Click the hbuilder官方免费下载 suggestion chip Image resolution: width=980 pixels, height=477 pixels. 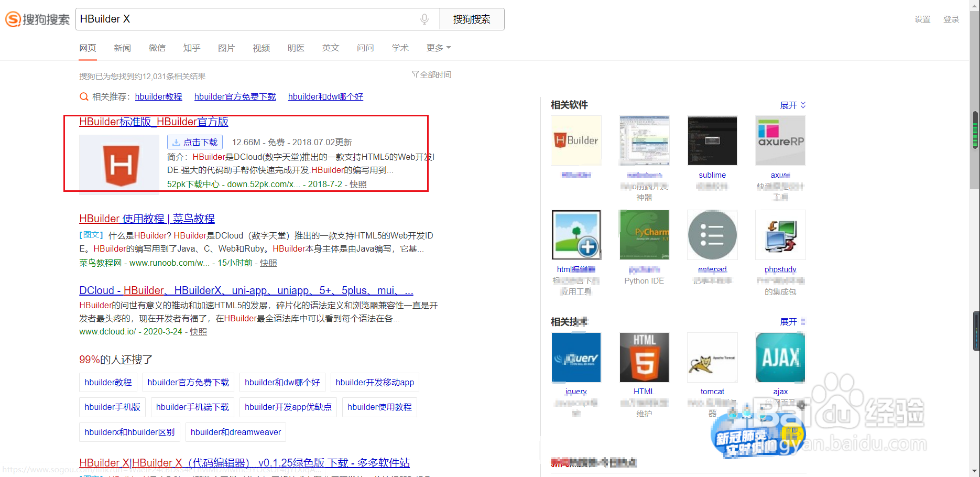pos(188,383)
